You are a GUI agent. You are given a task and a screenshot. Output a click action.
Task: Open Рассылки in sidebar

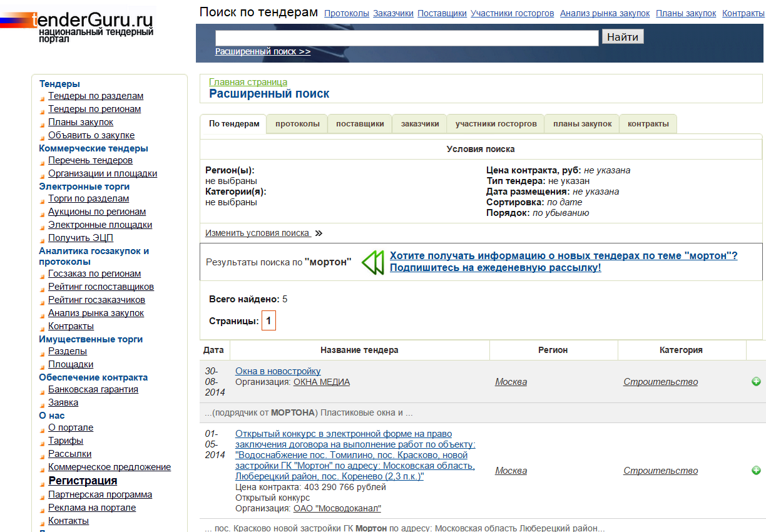(x=69, y=454)
